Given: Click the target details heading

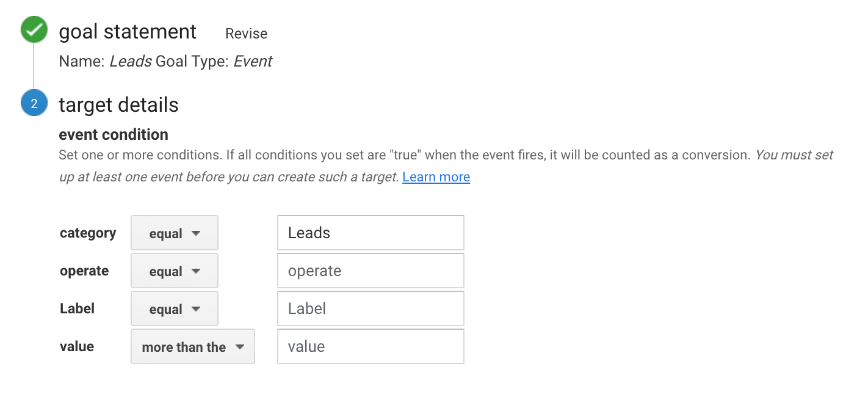Looking at the screenshot, I should coord(118,105).
